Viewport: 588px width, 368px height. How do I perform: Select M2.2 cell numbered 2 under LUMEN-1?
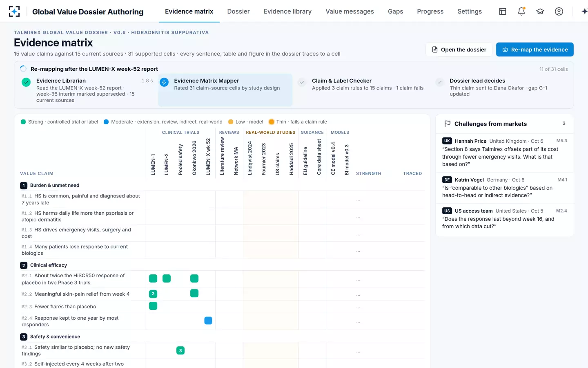click(x=153, y=294)
